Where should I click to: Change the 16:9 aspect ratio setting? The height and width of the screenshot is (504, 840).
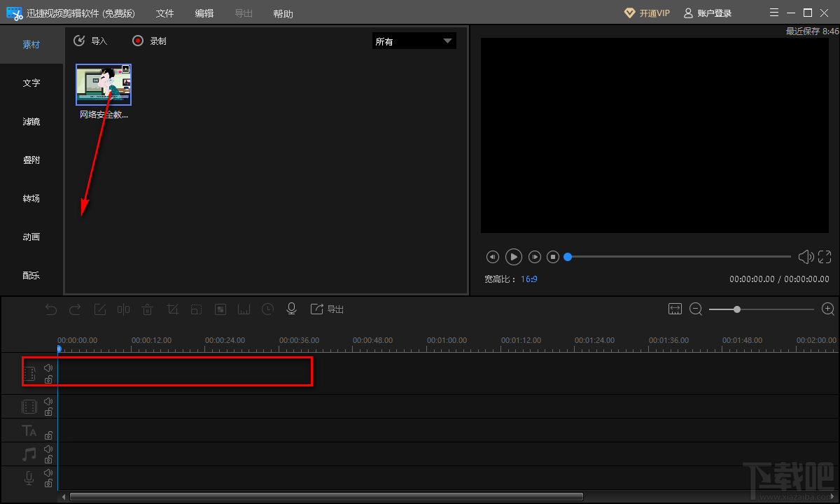(x=529, y=279)
